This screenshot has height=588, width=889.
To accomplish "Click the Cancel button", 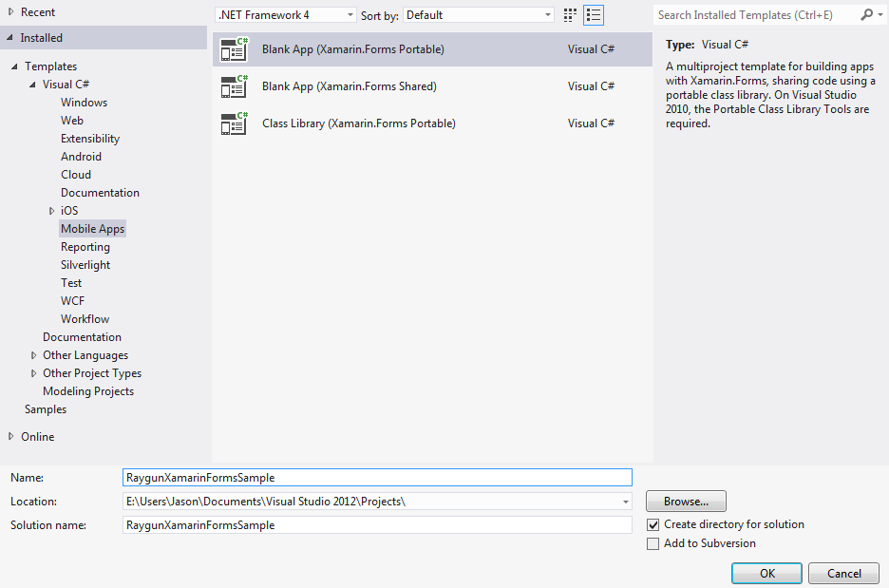I will [843, 573].
